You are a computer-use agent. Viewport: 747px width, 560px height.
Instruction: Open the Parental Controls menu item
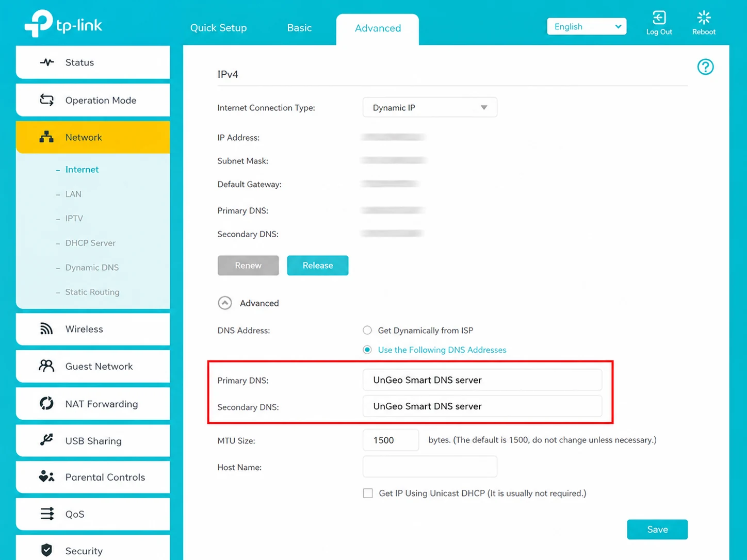[x=93, y=477]
